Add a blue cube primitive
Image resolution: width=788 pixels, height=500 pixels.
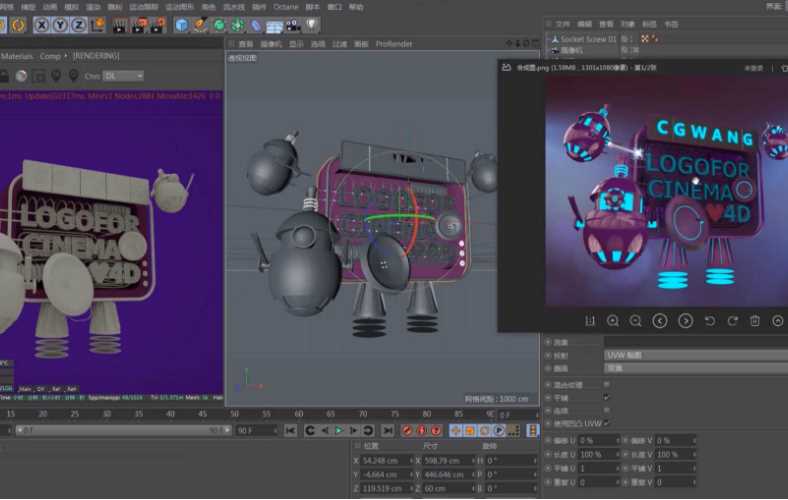[182, 25]
